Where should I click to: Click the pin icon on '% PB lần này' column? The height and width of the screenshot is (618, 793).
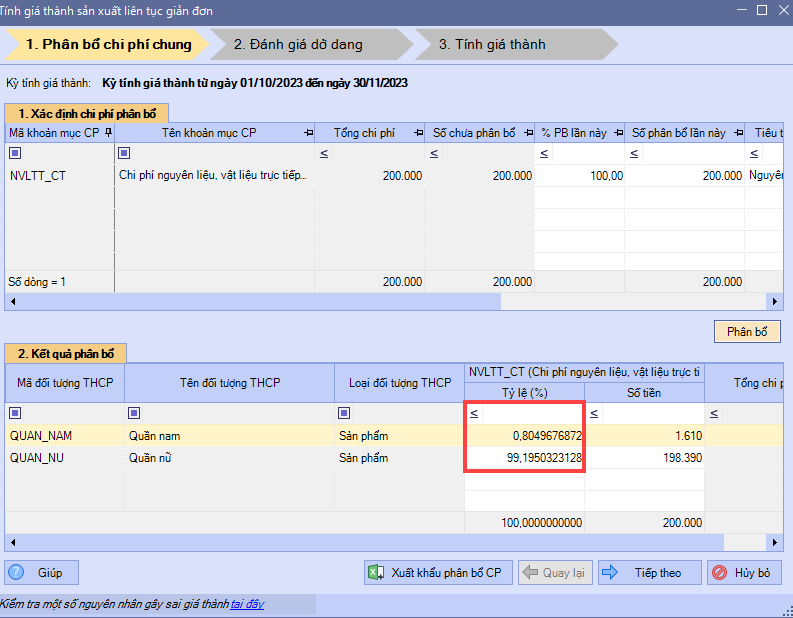(619, 132)
